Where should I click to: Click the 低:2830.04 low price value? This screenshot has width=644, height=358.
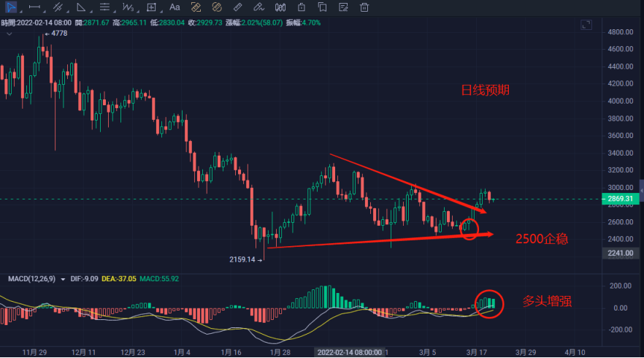tap(167, 23)
